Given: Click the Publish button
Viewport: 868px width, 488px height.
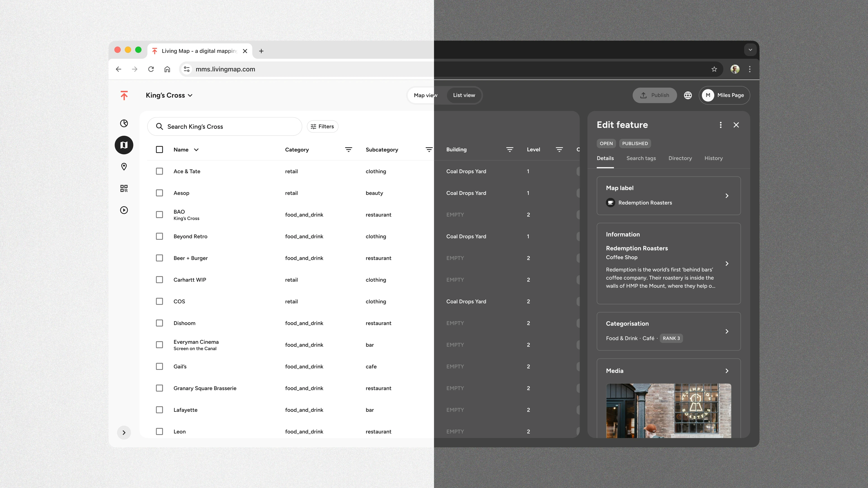Looking at the screenshot, I should pos(655,95).
